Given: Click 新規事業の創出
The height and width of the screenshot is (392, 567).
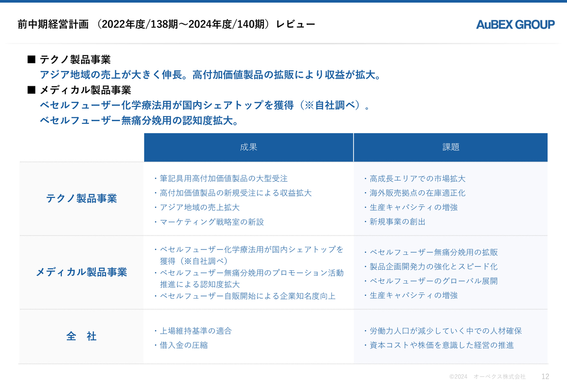Looking at the screenshot, I should (394, 222).
